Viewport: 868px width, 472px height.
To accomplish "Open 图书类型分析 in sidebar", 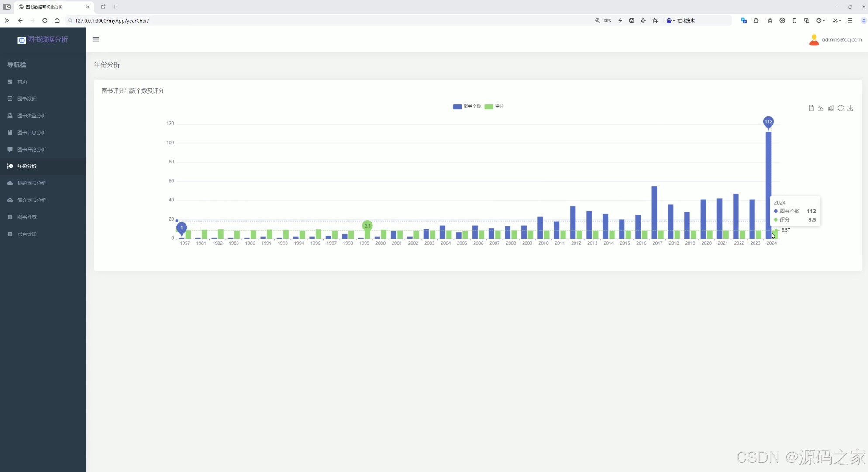I will click(x=31, y=115).
